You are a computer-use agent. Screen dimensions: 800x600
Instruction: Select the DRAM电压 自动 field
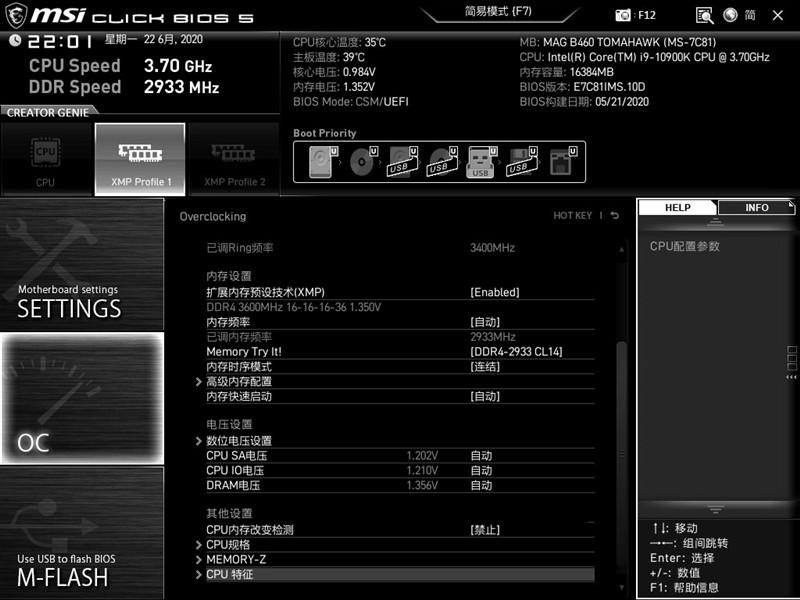(481, 485)
